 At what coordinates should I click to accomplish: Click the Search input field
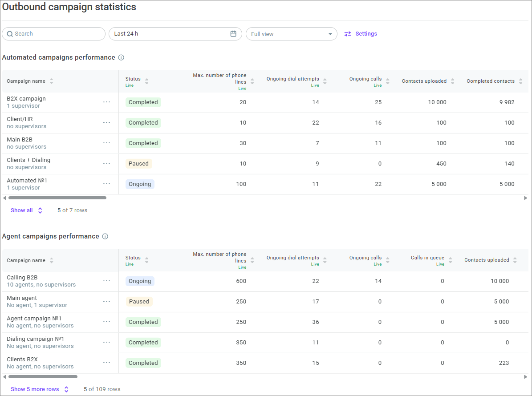(53, 34)
